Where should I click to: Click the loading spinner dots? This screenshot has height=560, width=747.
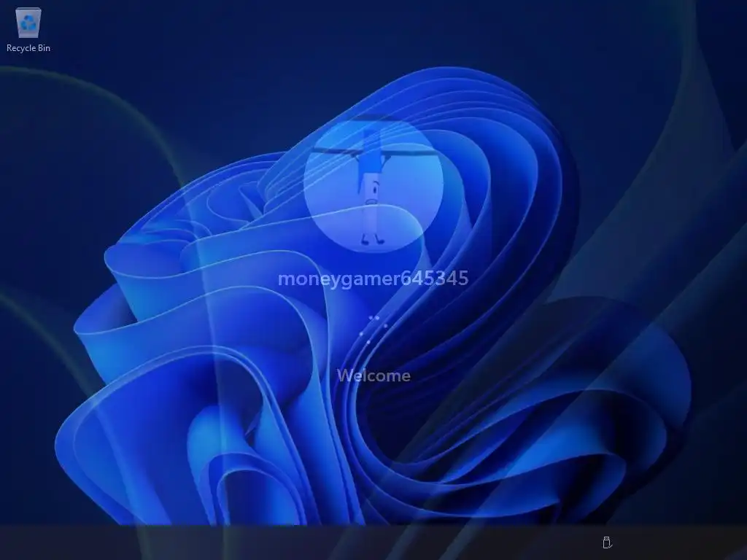[x=373, y=329]
